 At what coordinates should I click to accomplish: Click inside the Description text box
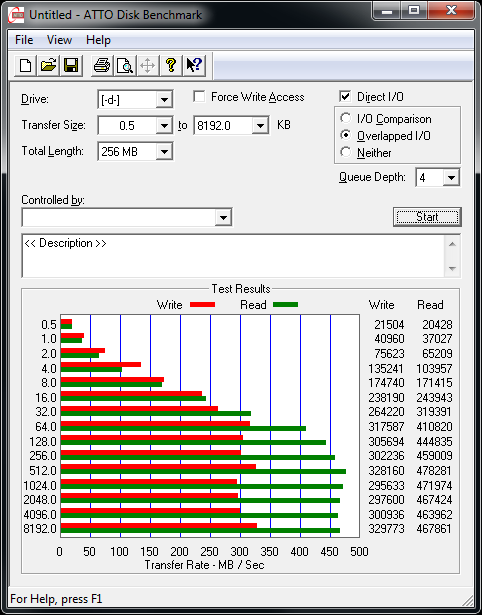[234, 256]
